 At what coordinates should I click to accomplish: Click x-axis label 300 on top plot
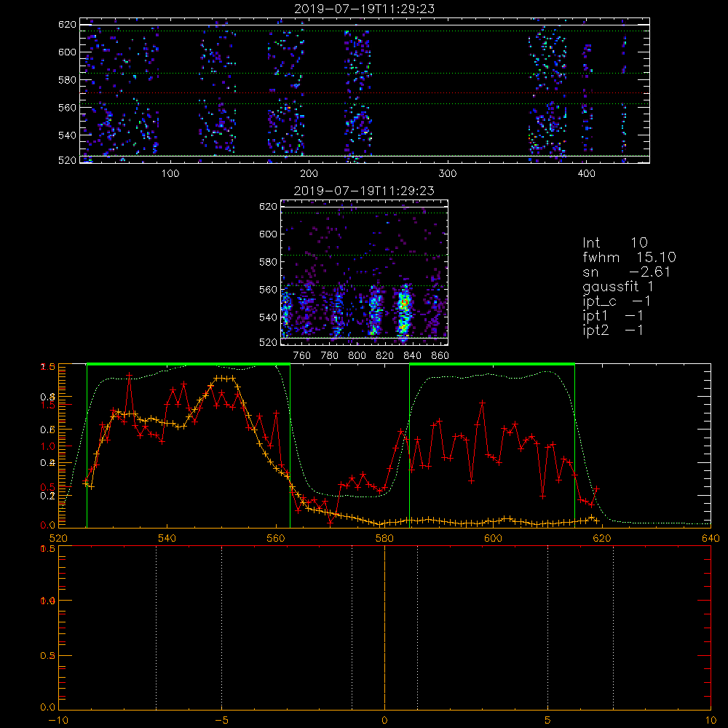point(448,174)
